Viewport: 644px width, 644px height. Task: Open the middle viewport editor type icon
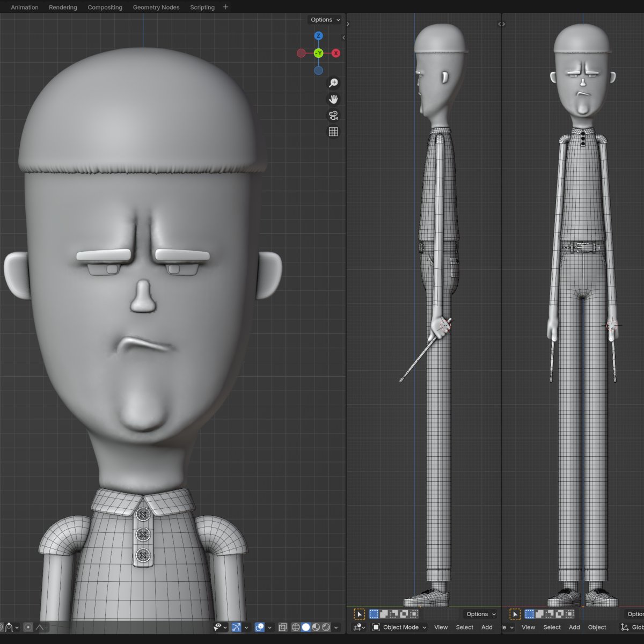click(x=360, y=627)
